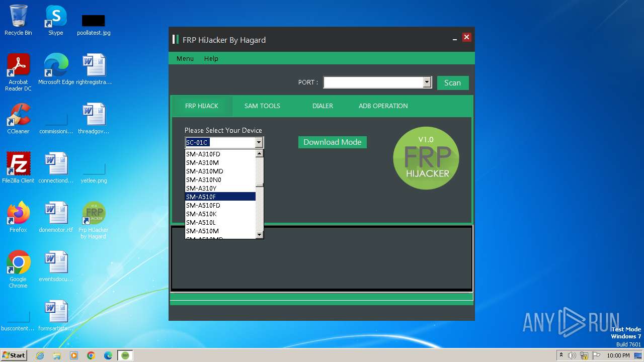Open Chrome from the taskbar
This screenshot has width=644, height=362.
(x=91, y=355)
